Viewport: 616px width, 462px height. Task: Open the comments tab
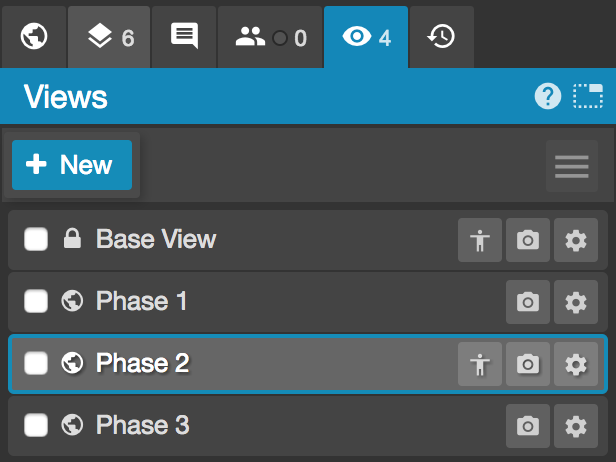tap(184, 37)
